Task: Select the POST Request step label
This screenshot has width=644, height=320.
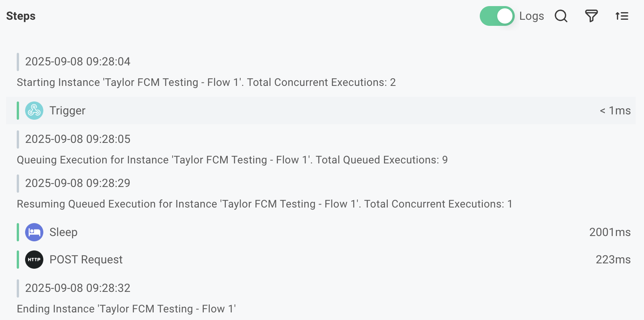Action: coord(86,260)
